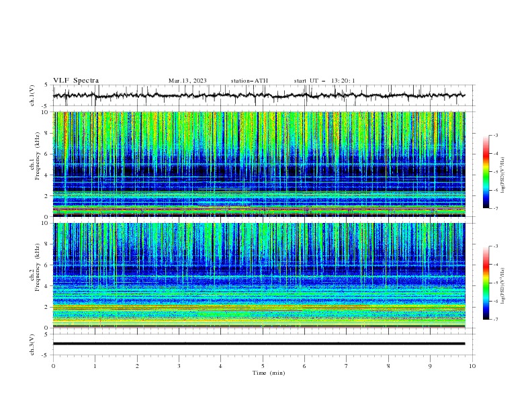Click the log(PSD) label beside lower color bar
The width and height of the screenshot is (532, 411).
point(502,286)
